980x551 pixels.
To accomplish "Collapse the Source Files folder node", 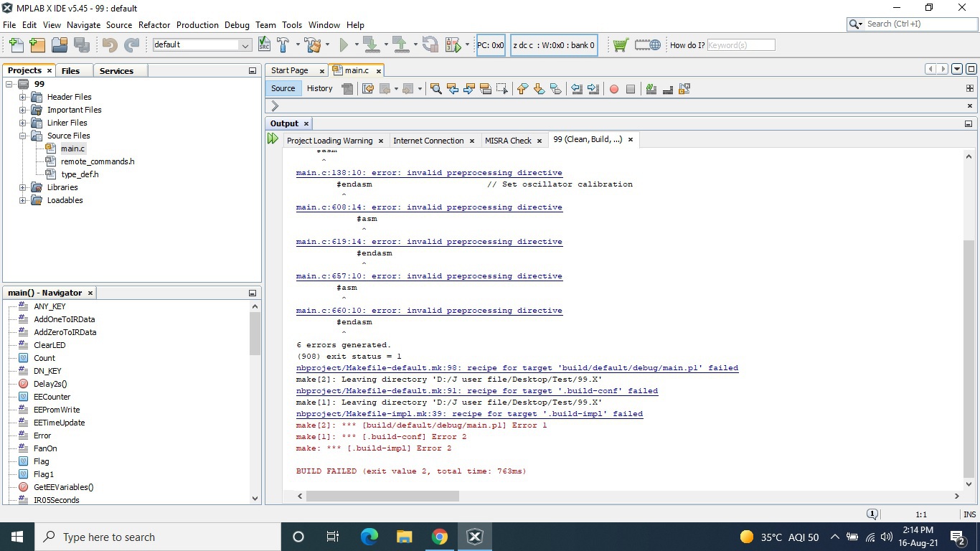I will [23, 136].
